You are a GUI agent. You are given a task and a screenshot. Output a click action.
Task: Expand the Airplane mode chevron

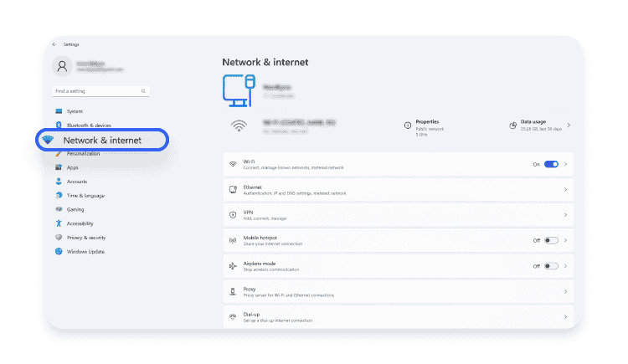[565, 266]
